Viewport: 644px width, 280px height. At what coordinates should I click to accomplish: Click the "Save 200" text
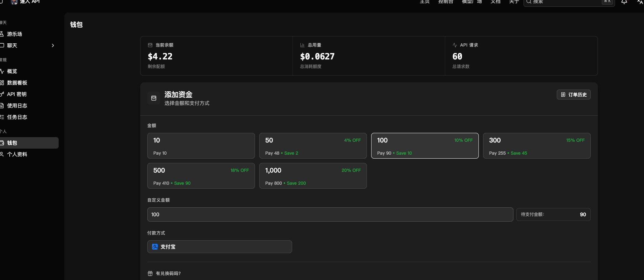[296, 183]
